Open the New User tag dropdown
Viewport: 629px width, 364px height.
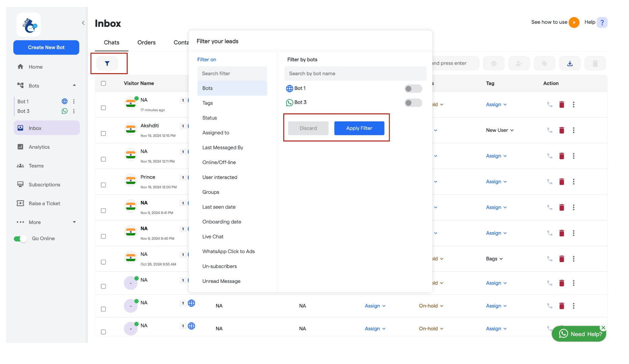[x=500, y=130]
